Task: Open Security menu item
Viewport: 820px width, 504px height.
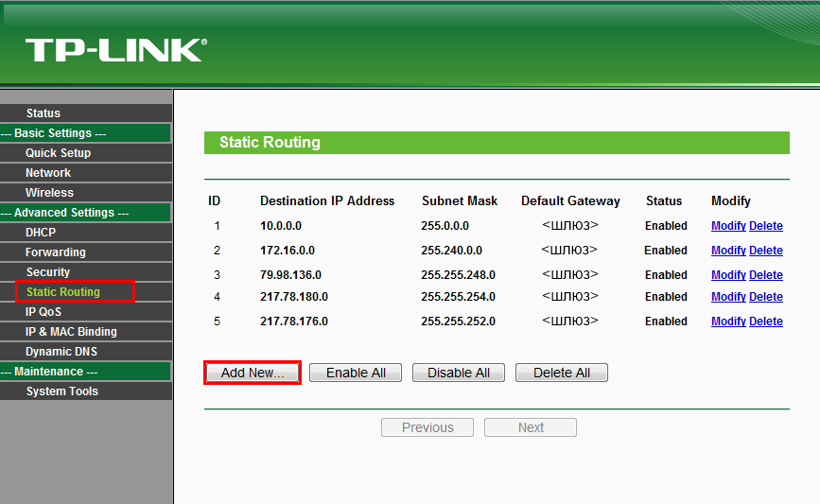Action: tap(86, 272)
